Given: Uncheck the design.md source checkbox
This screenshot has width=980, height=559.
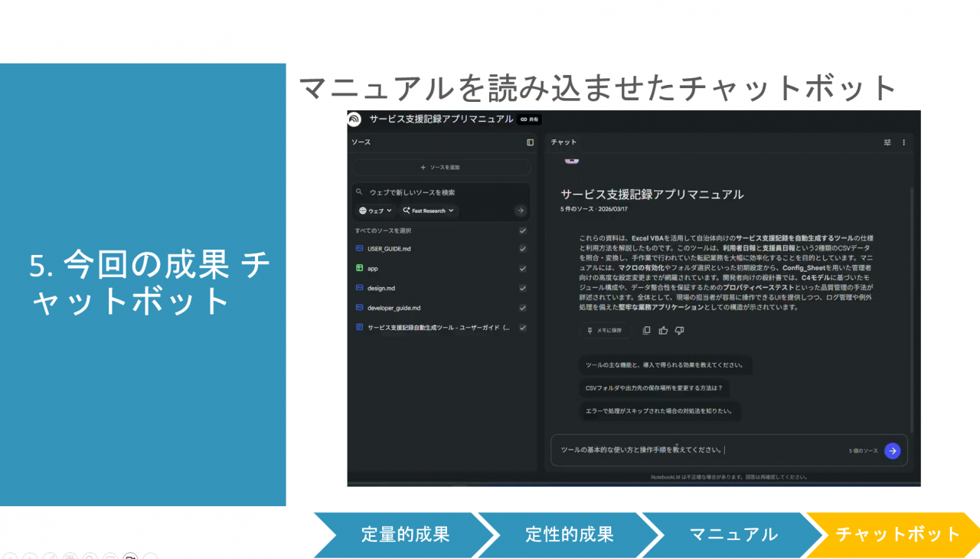Looking at the screenshot, I should pyautogui.click(x=523, y=288).
